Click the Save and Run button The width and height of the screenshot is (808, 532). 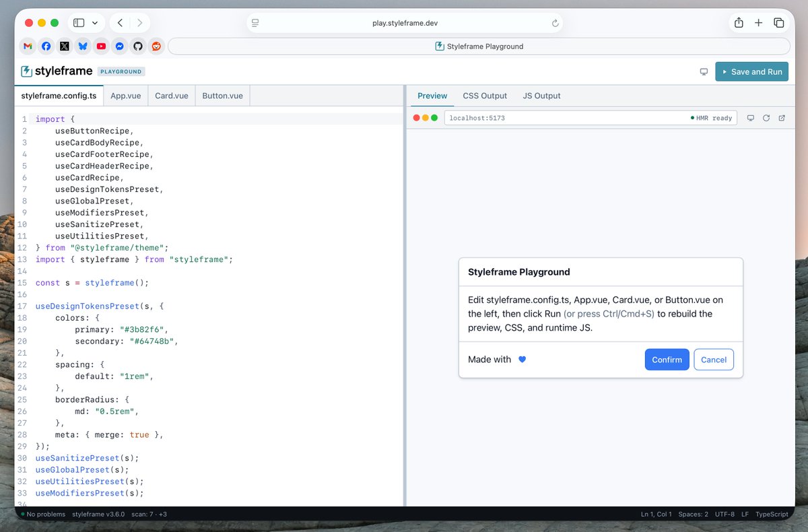[x=751, y=71]
